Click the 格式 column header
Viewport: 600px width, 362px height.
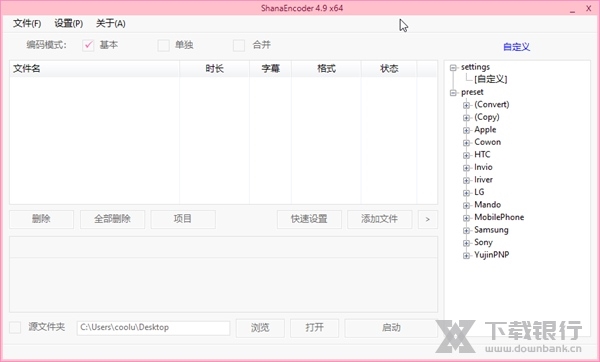tap(326, 69)
